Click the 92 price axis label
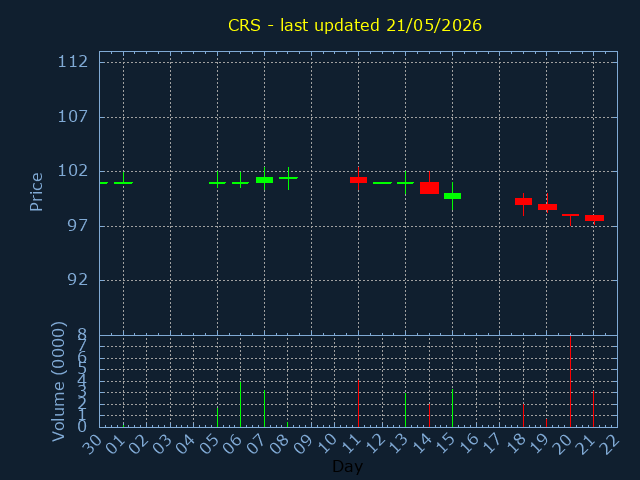Screen dimensions: 640x480 [78, 280]
